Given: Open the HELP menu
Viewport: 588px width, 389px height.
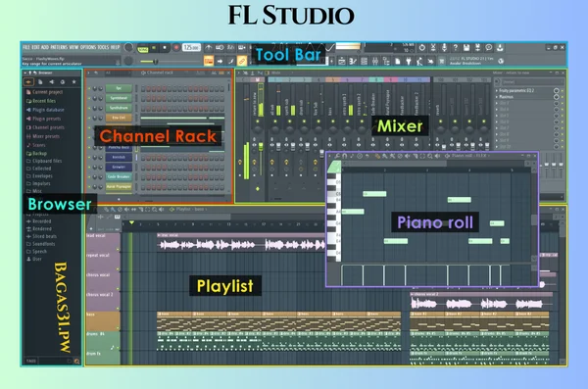Looking at the screenshot, I should coord(115,47).
